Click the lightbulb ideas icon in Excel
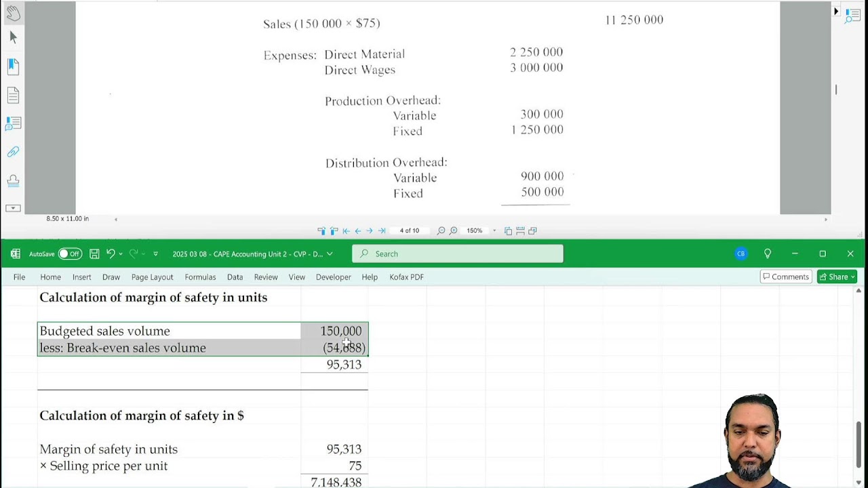The image size is (868, 488). click(768, 254)
